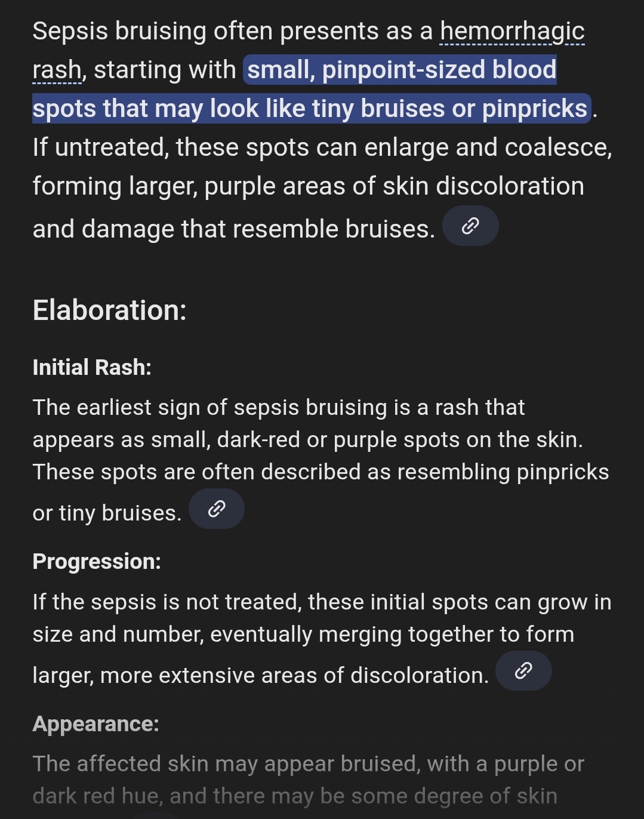Click highlighted text "small, pinpoint-sized blood"
The image size is (644, 819).
(401, 70)
